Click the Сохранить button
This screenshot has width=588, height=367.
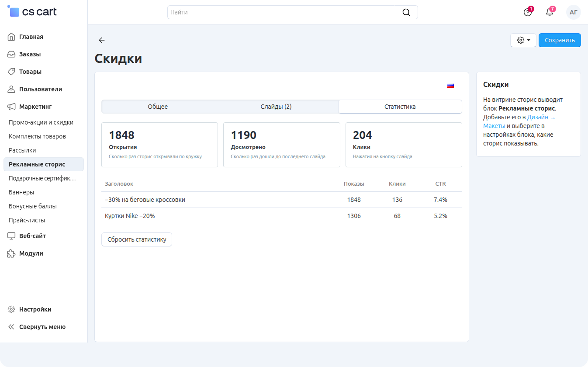coord(560,40)
